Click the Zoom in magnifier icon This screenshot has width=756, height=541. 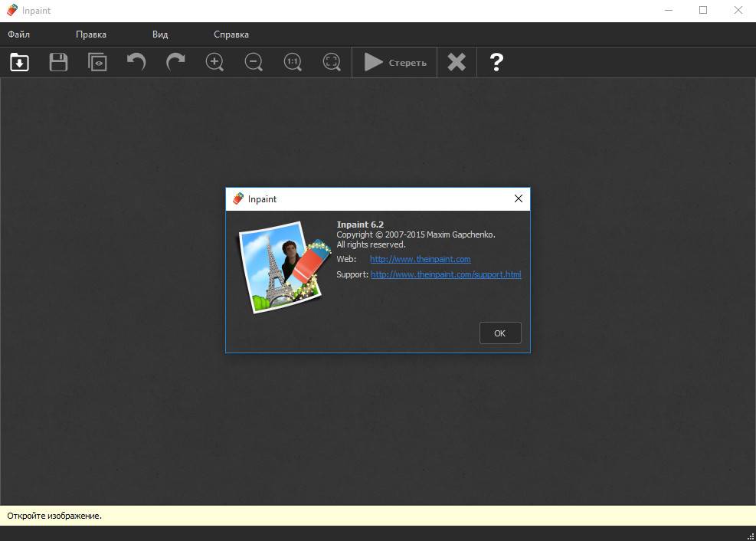(x=214, y=62)
